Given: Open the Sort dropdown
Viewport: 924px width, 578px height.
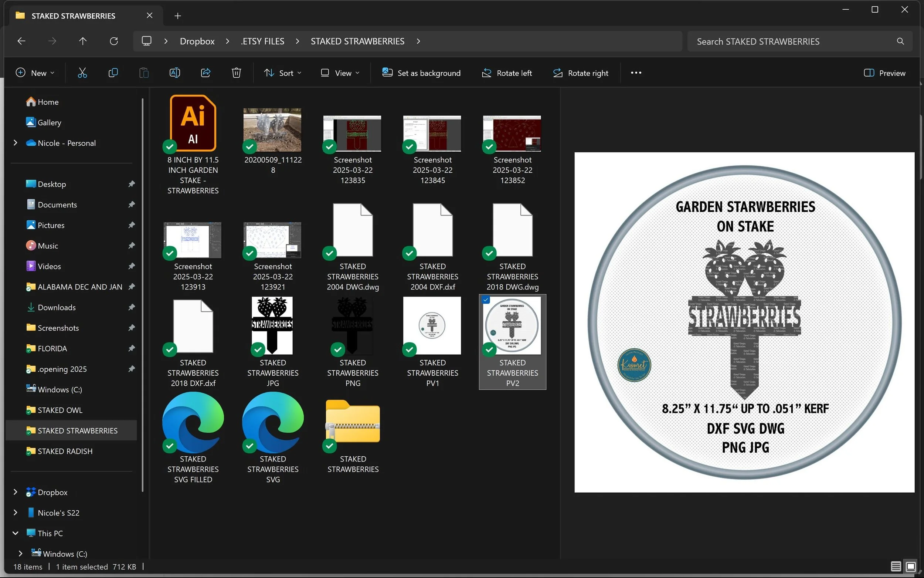Looking at the screenshot, I should 283,72.
